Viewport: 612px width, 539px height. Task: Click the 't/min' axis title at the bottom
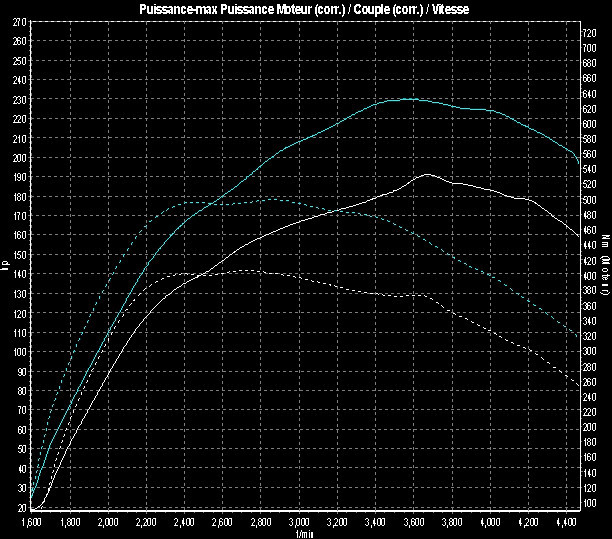coord(305,533)
